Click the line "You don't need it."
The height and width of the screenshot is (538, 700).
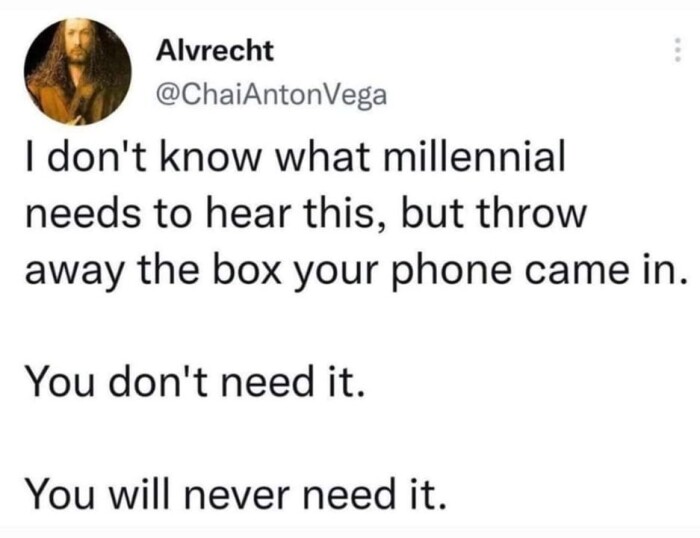tap(195, 382)
